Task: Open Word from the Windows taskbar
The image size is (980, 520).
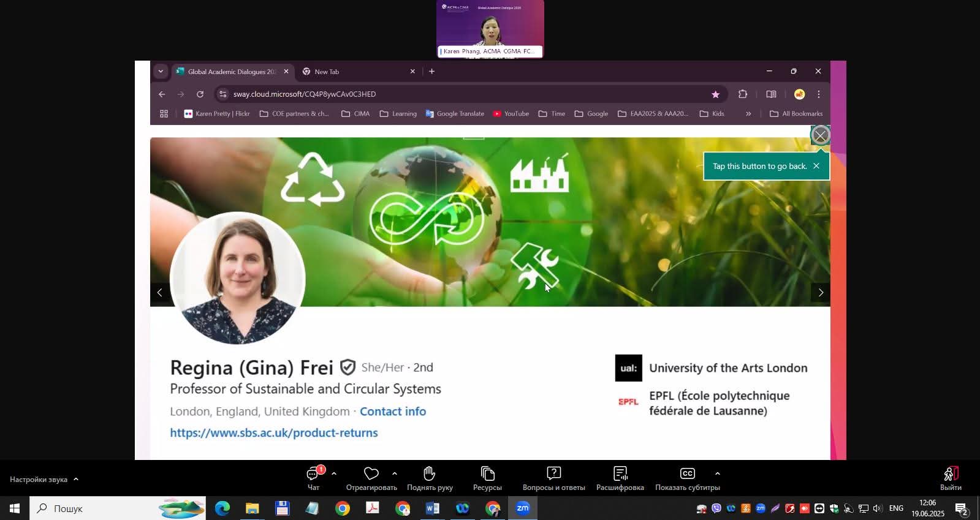Action: tap(432, 508)
